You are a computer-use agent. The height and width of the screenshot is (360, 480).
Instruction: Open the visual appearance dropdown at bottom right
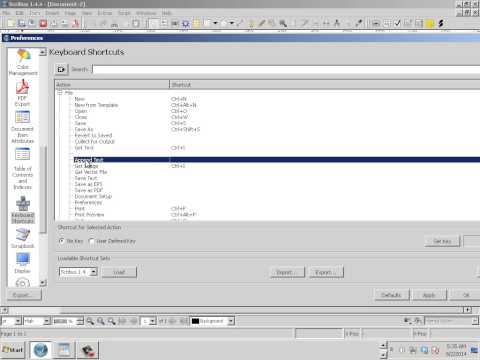click(475, 321)
